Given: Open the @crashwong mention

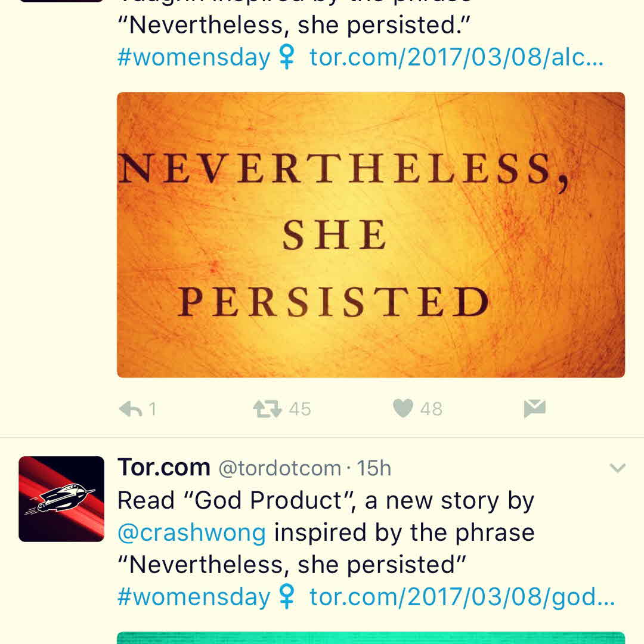Looking at the screenshot, I should pyautogui.click(x=191, y=532).
